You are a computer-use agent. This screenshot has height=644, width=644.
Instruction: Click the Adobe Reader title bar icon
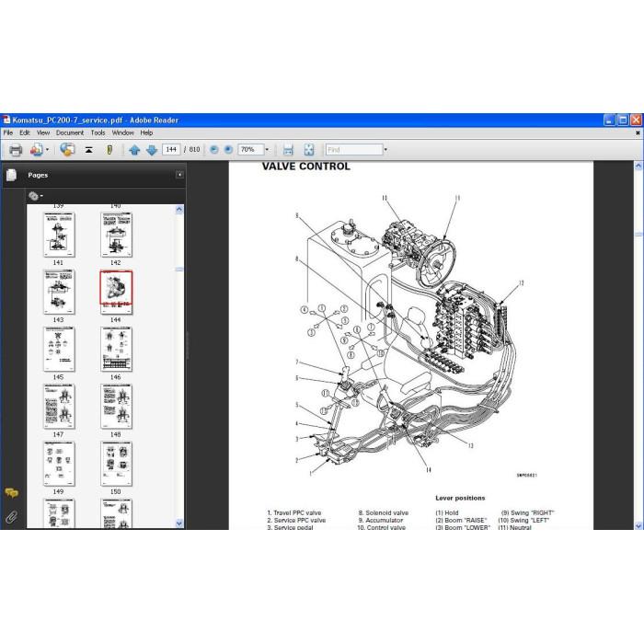click(6, 120)
